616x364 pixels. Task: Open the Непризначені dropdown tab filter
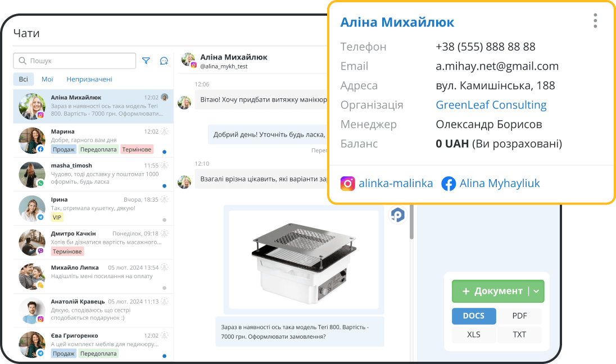click(89, 79)
